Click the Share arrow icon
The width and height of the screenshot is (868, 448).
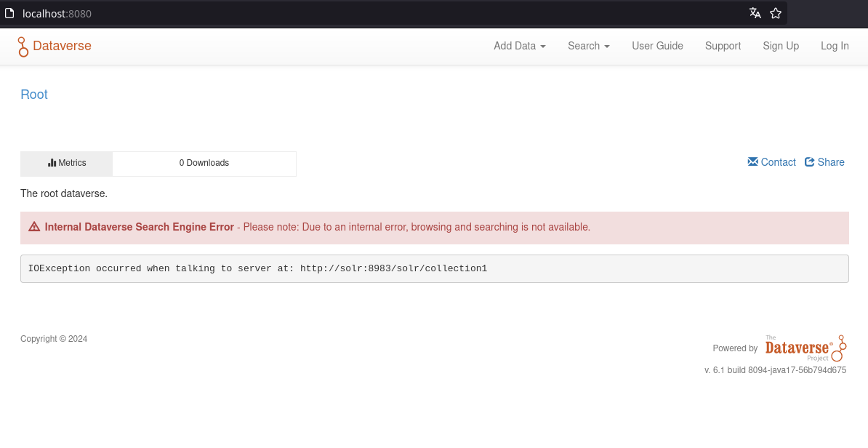810,162
